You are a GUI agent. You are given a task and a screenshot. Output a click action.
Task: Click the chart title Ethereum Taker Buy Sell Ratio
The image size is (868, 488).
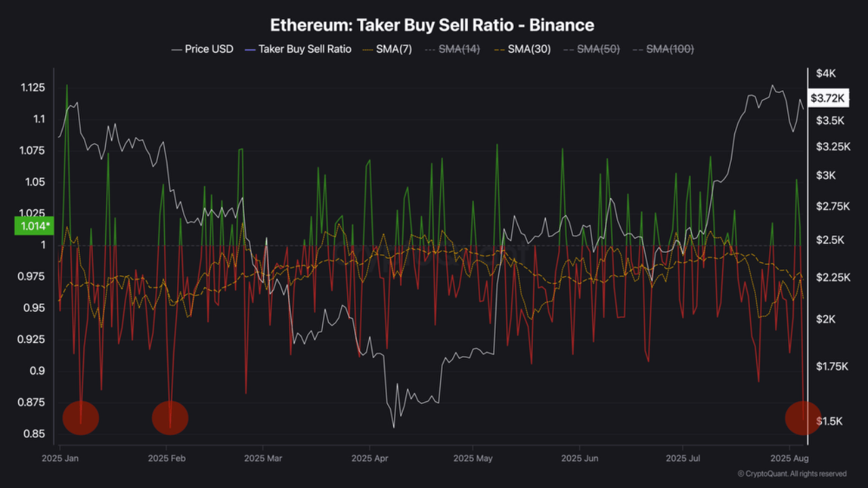pyautogui.click(x=432, y=25)
